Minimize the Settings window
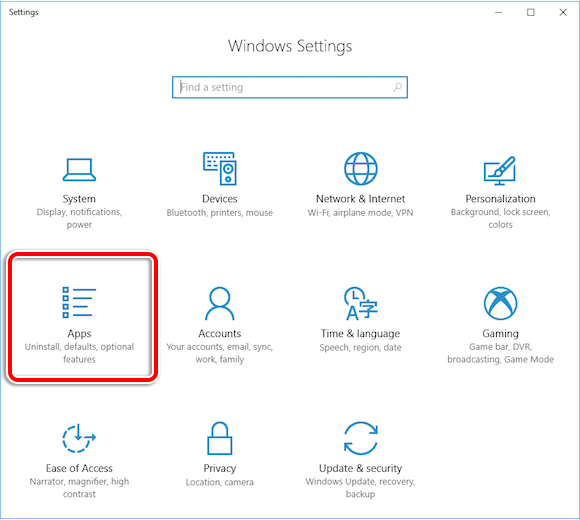Screen dimensions: 580x520 [499, 13]
